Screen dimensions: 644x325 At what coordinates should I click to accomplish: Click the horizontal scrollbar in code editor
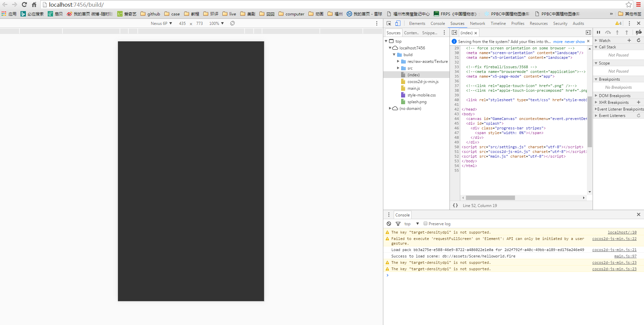click(490, 198)
